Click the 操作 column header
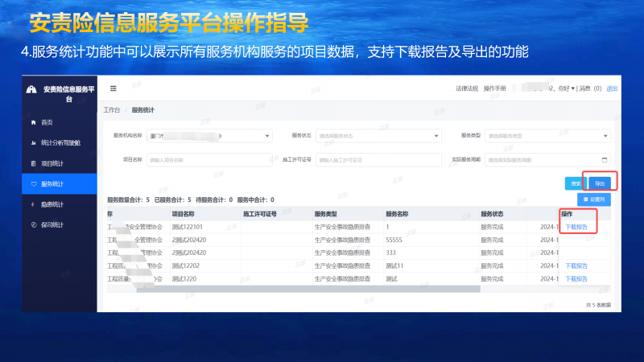Viewport: 644px width, 362px height. click(x=567, y=214)
